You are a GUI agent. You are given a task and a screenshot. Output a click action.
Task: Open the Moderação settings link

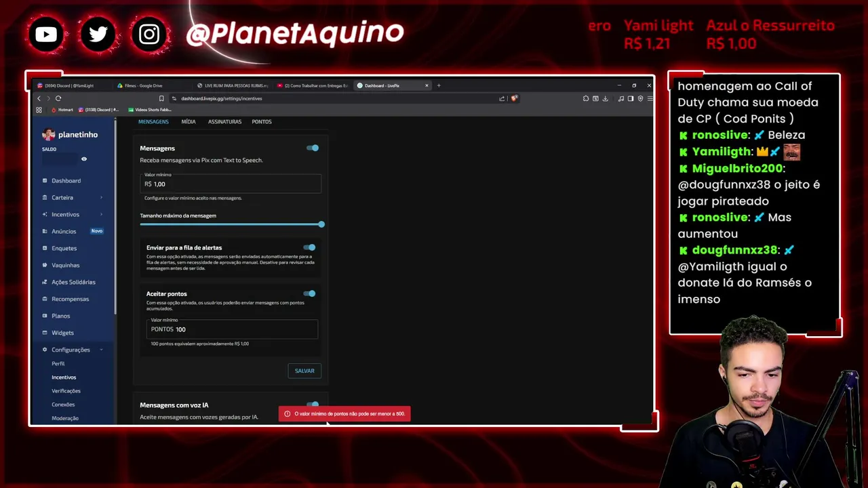point(65,418)
